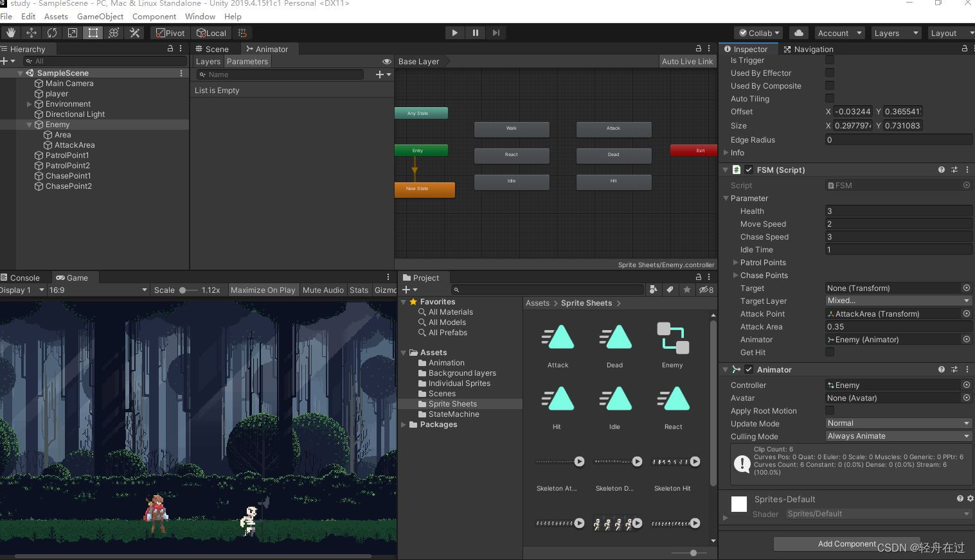Click the Pause button
The width and height of the screenshot is (975, 560).
point(475,33)
